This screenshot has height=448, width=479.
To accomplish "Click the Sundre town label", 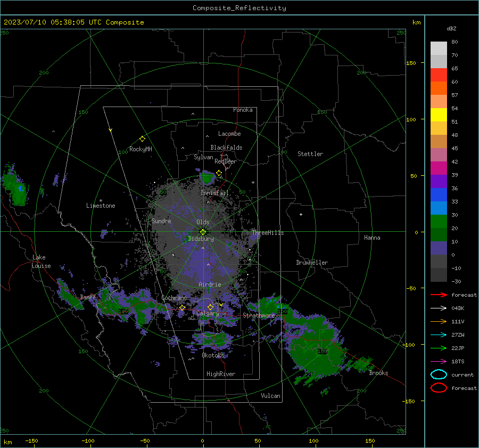I will (161, 221).
